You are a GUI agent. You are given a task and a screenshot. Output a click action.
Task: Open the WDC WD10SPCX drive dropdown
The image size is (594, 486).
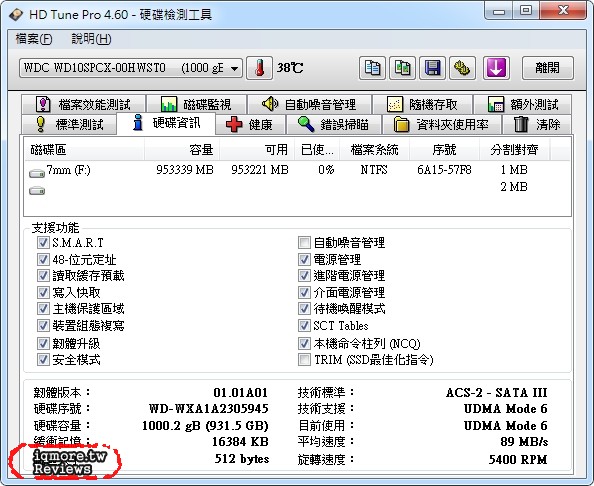coord(131,68)
